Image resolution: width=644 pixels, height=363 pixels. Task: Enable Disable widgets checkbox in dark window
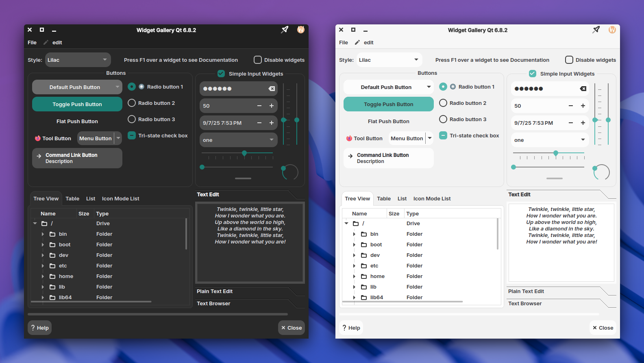258,60
